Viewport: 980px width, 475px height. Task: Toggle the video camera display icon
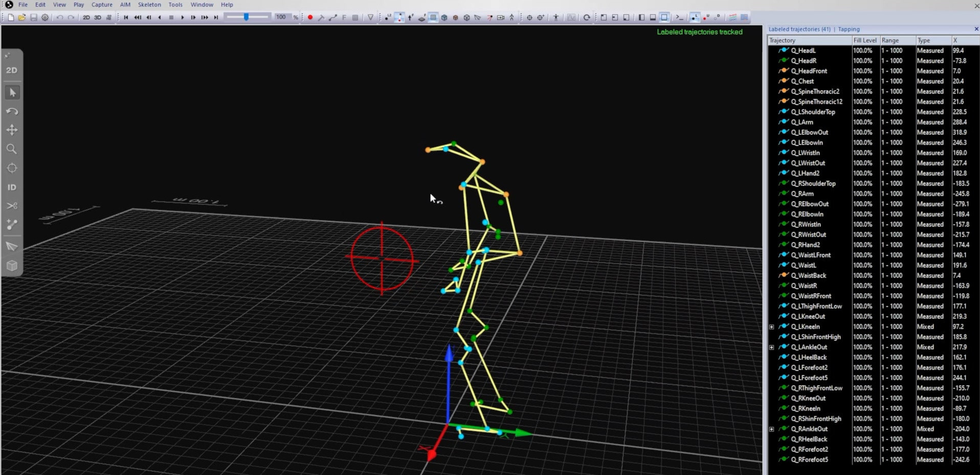(501, 17)
